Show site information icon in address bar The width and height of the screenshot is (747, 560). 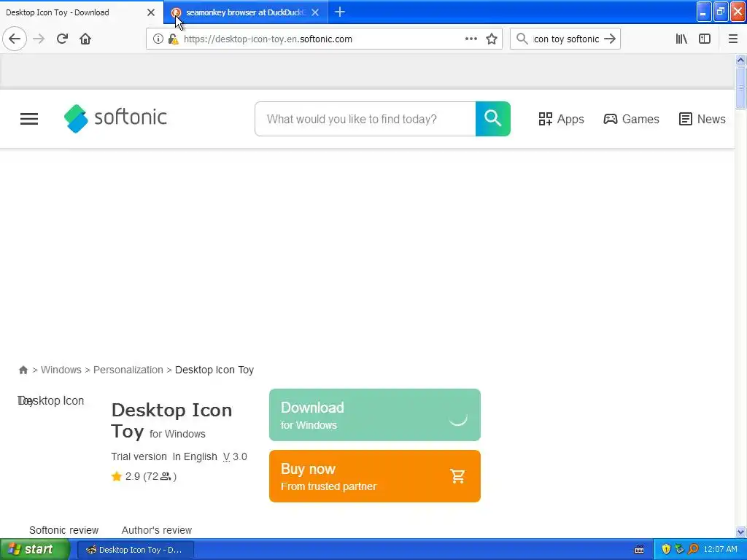click(158, 39)
